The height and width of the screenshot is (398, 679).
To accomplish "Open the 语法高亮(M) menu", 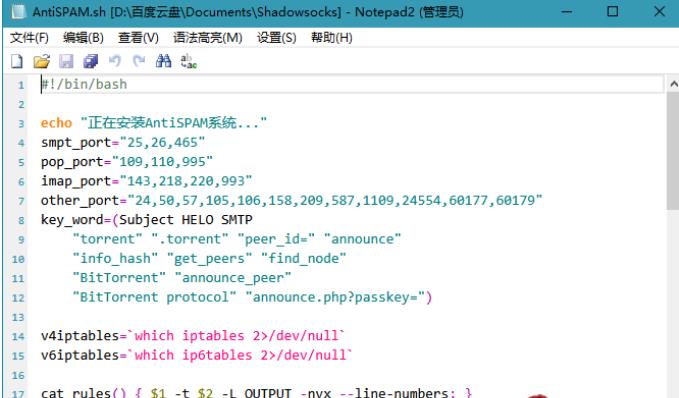I will click(x=208, y=38).
